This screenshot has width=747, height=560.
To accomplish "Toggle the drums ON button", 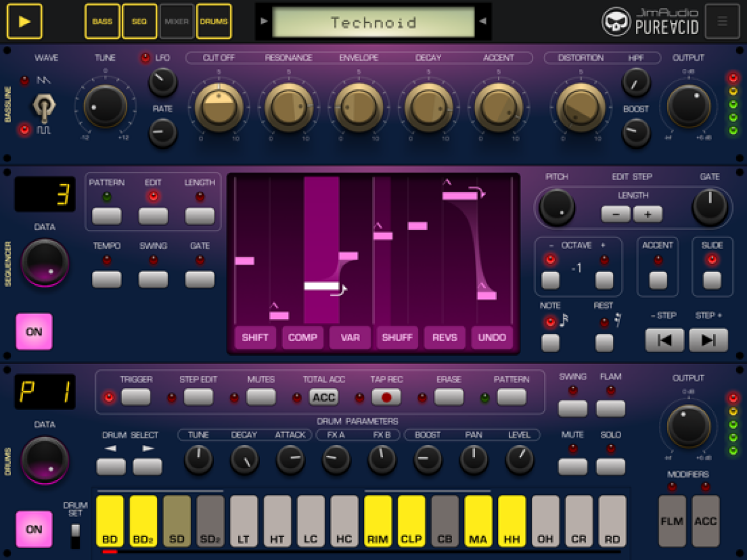I will point(34,529).
